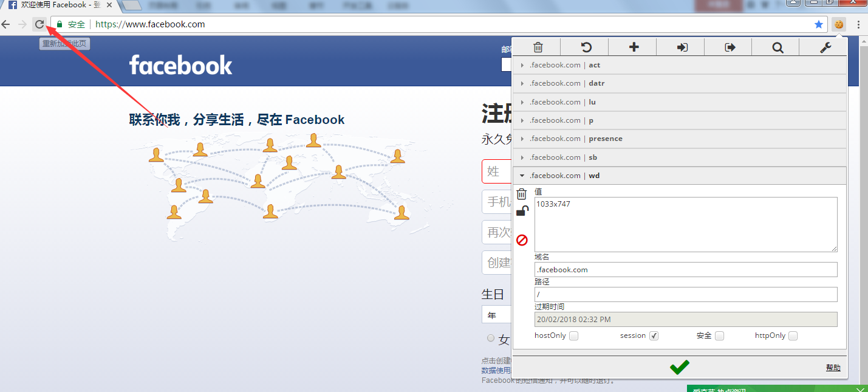Image resolution: width=868 pixels, height=392 pixels.
Task: Expand the .facebook.com | p cookie
Action: (x=680, y=120)
